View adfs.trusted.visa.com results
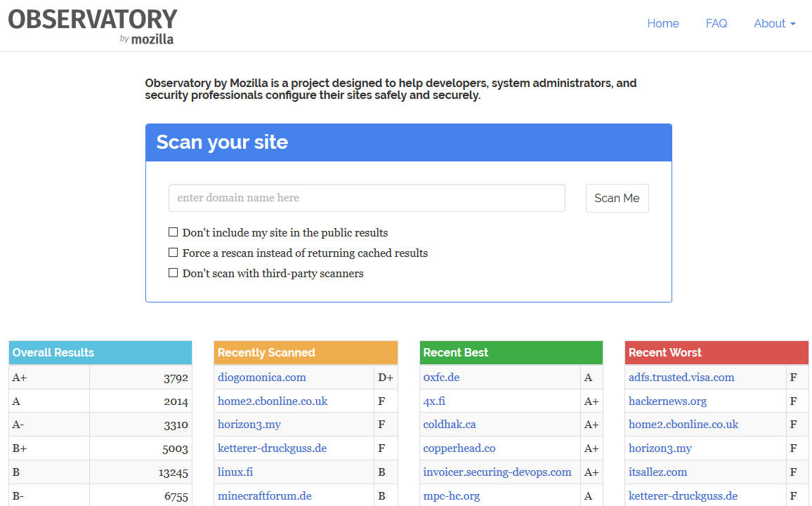The image size is (812, 506). [x=681, y=378]
